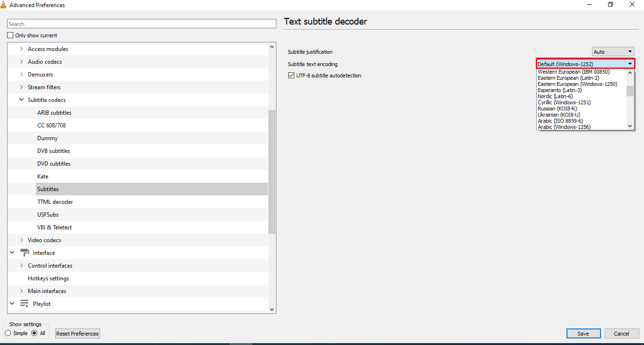Click the settings tree scroll down arrow
This screenshot has width=644, height=345.
point(272,309)
